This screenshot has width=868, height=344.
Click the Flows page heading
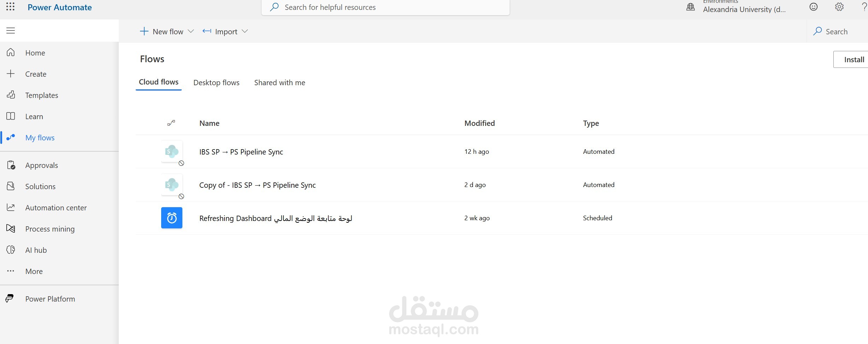pos(152,59)
